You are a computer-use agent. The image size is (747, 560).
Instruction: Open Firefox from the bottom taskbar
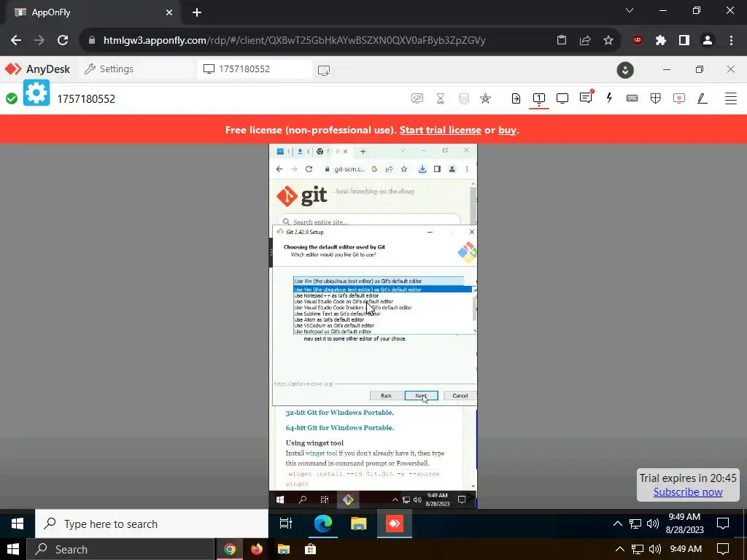pyautogui.click(x=257, y=549)
